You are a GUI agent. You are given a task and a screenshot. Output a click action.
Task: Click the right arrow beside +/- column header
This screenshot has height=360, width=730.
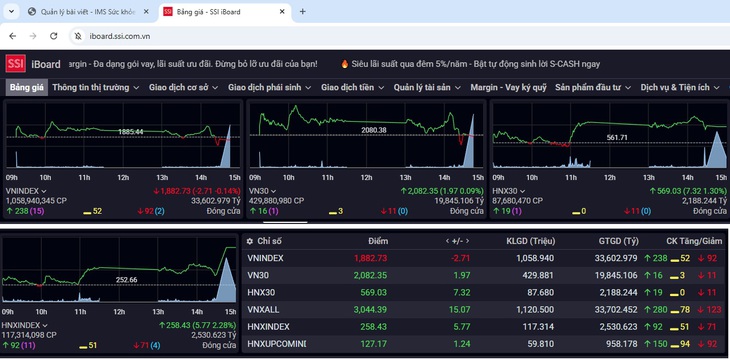click(467, 241)
